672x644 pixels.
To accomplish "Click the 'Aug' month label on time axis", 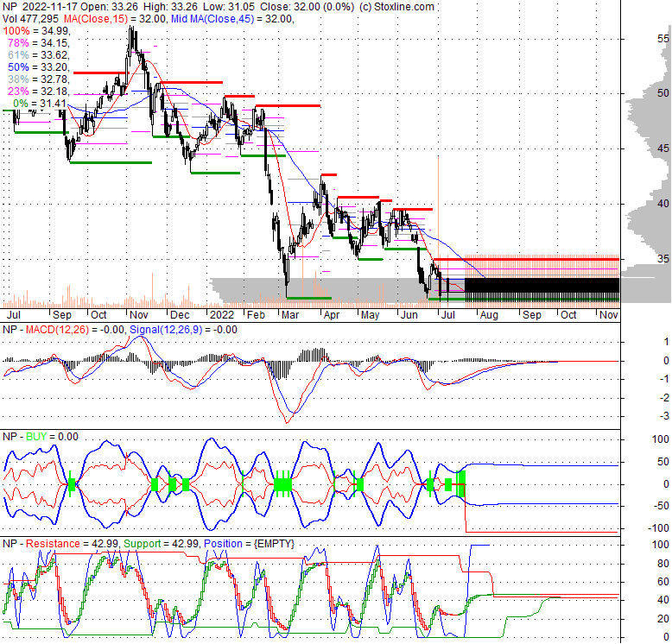I will point(489,315).
